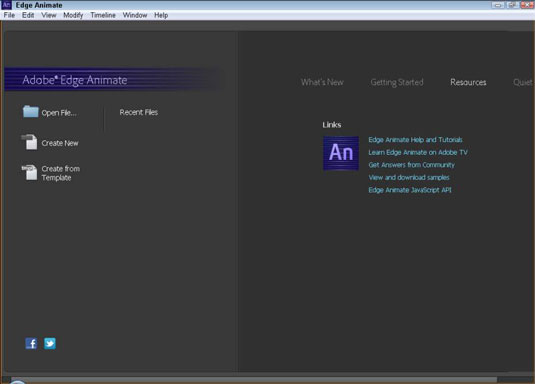
Task: Restore down the Edge Animate window
Action: coord(512,5)
